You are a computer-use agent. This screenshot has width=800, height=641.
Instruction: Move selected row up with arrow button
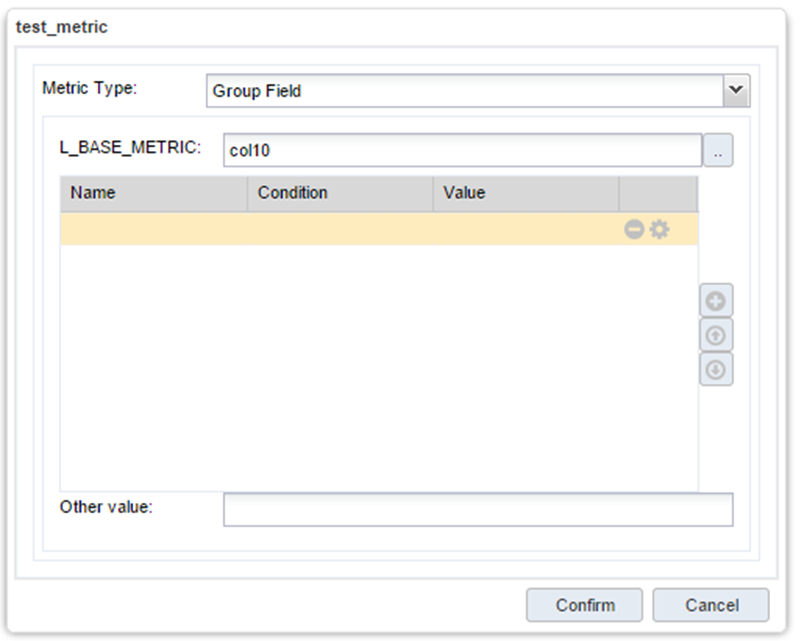[x=716, y=335]
